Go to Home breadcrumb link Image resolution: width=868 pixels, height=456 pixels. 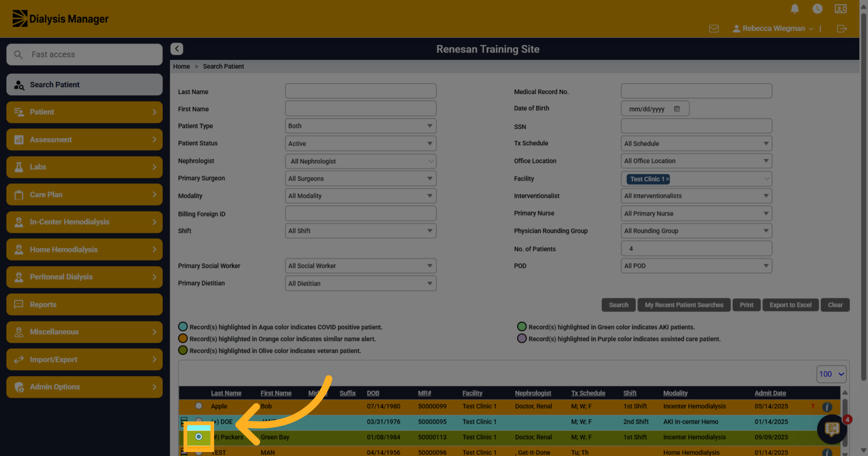click(181, 66)
